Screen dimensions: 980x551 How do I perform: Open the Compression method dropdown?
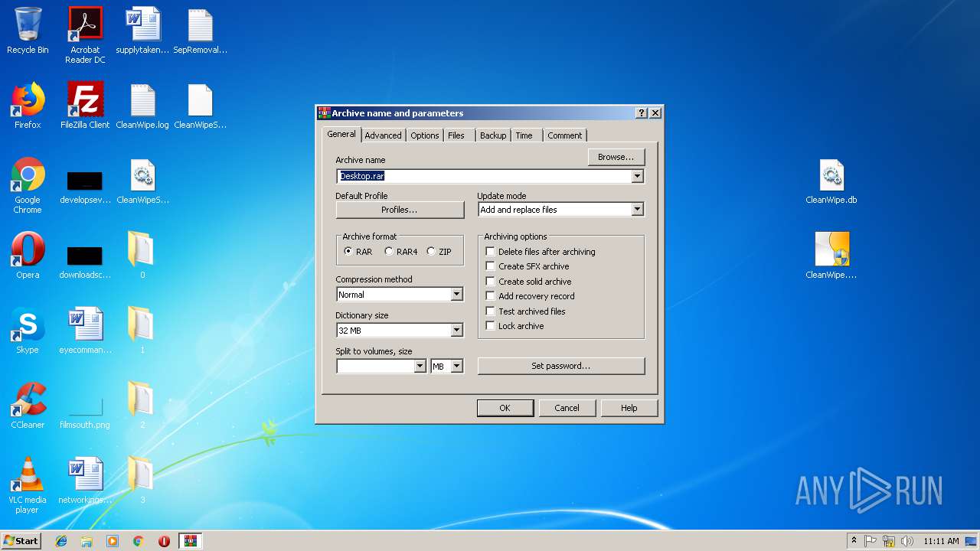point(456,295)
